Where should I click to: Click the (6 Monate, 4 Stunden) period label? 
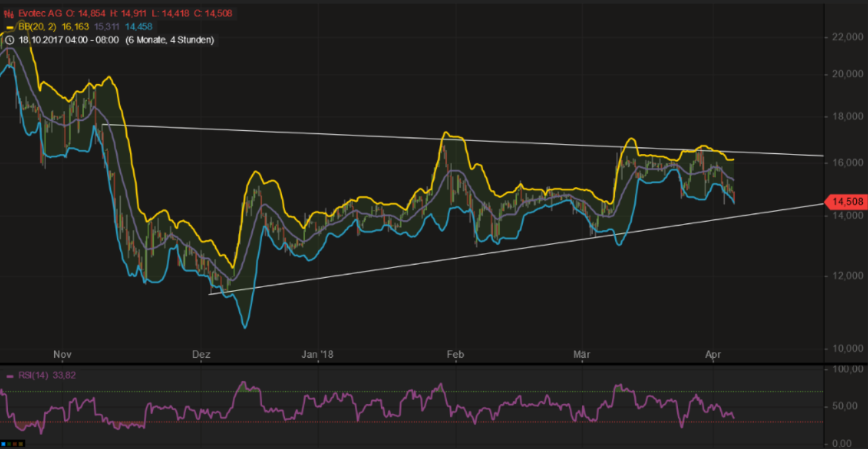170,40
